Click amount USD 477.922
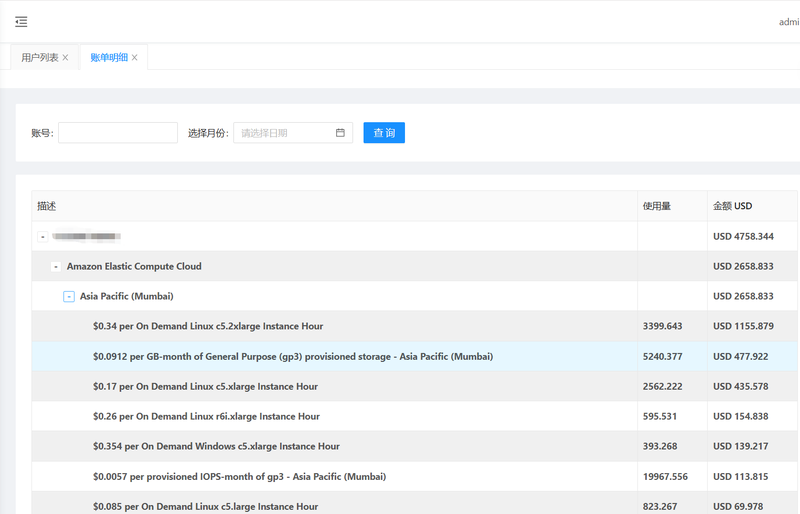This screenshot has width=800, height=514. click(x=740, y=356)
